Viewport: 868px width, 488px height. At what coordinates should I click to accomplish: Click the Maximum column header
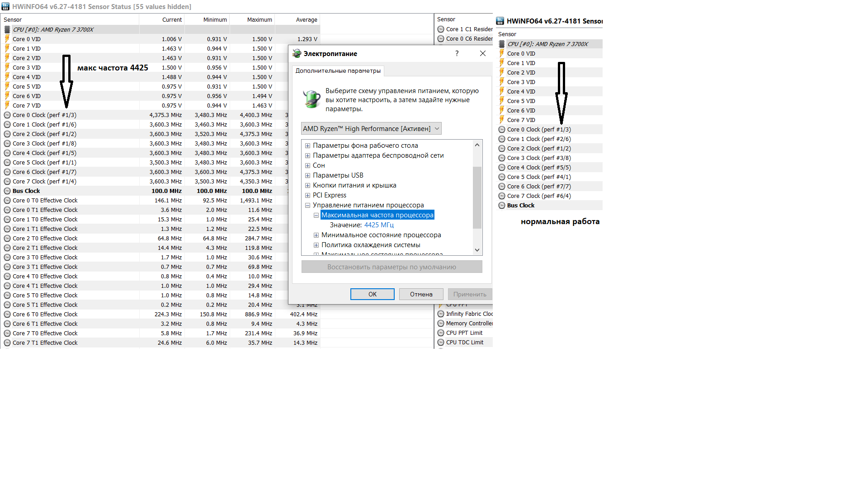(259, 19)
